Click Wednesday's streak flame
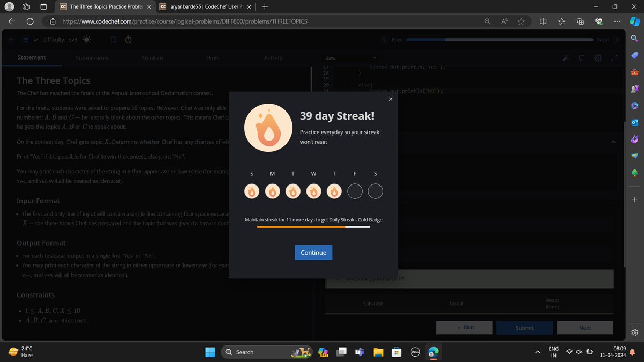Image resolution: width=644 pixels, height=362 pixels. tap(313, 191)
